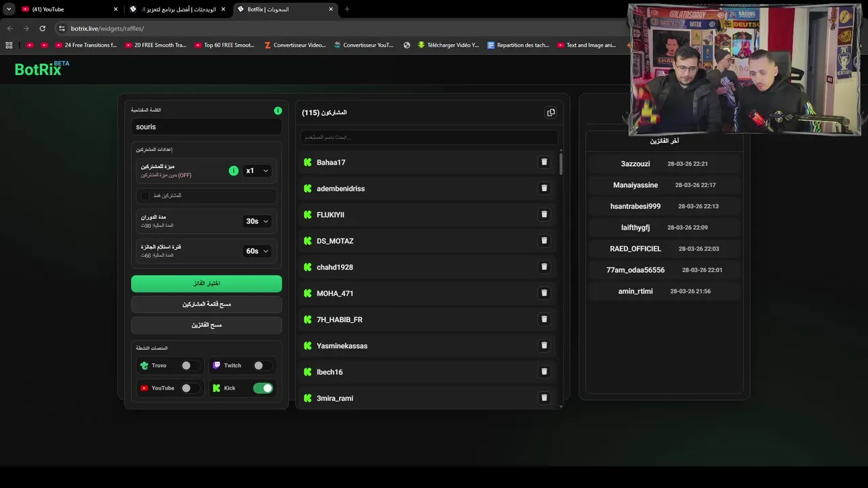
Task: Disable the Kick platform switch
Action: coord(262,388)
